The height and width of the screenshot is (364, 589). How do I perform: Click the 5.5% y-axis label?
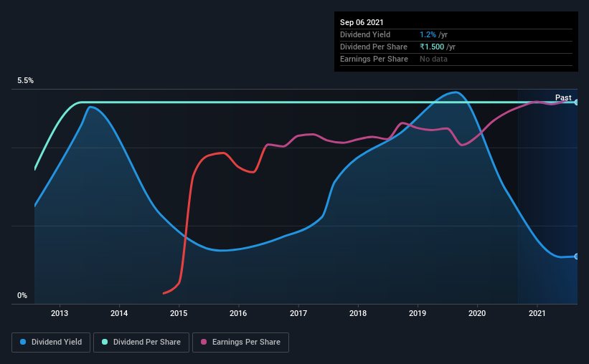[25, 81]
